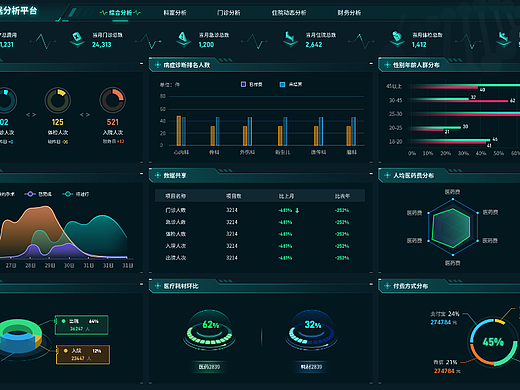Click the green hexagon radar chart
Screen dimensions: 520x390
(x=453, y=228)
